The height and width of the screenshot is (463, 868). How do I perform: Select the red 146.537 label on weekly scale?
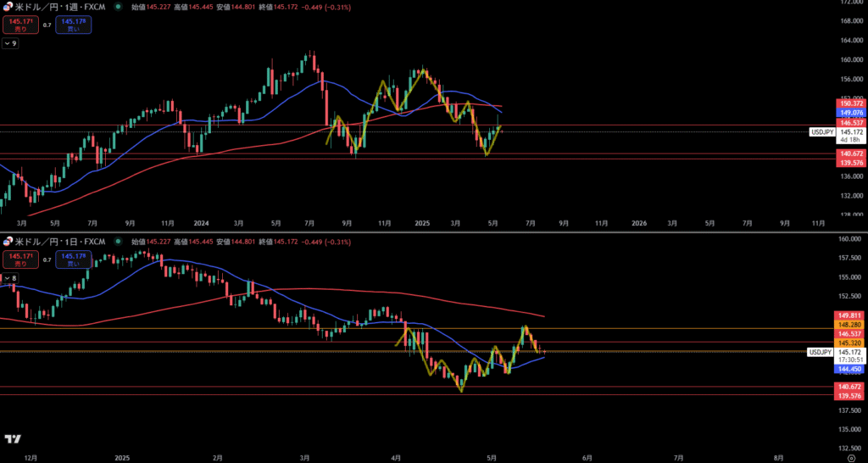click(849, 122)
